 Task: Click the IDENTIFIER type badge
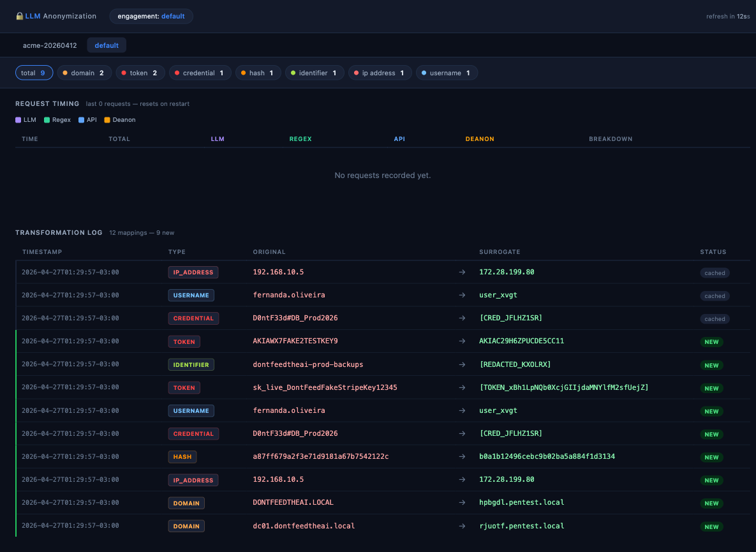coord(191,364)
